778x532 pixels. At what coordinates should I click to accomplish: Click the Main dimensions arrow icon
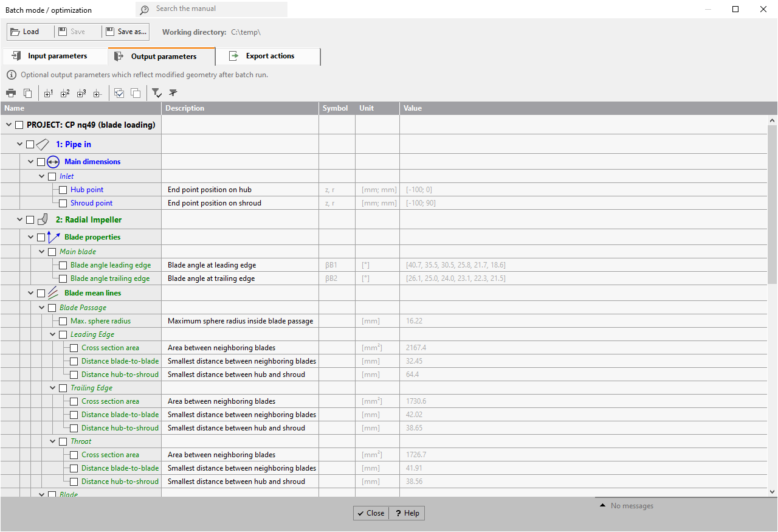[53, 162]
